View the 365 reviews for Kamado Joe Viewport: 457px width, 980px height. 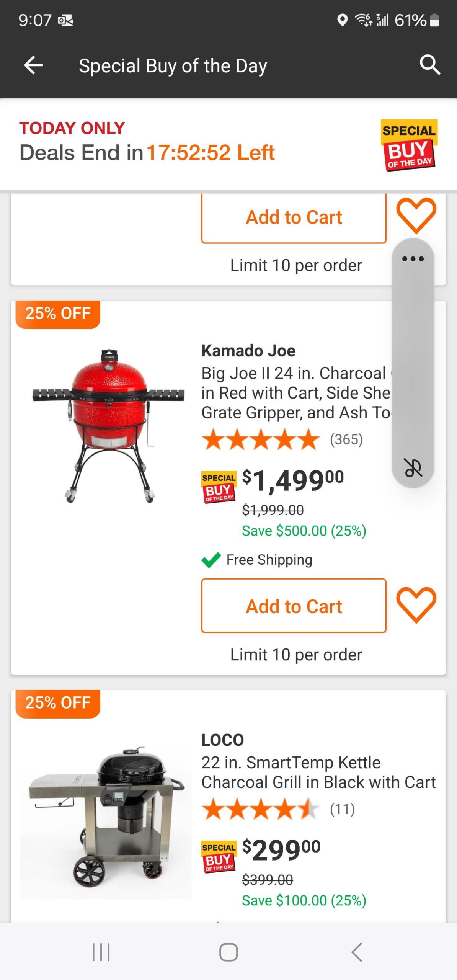pos(346,439)
